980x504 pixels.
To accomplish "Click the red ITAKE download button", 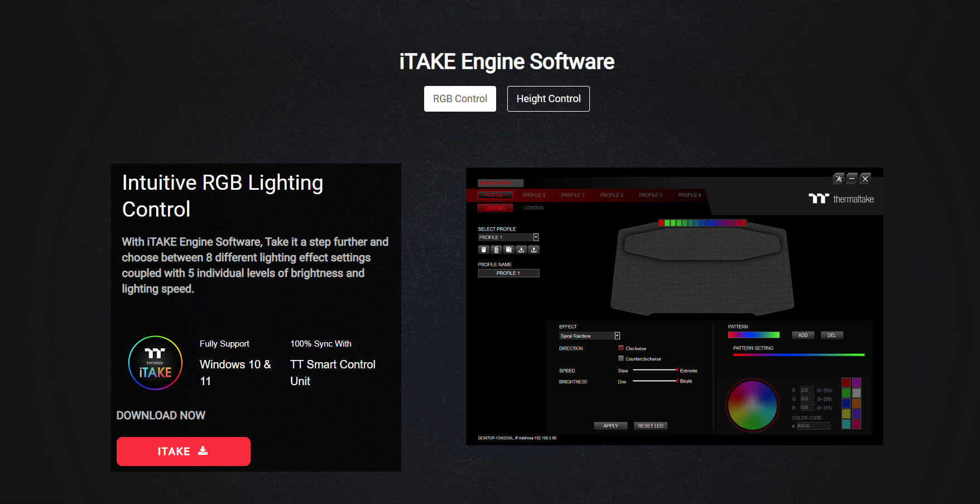I will click(x=184, y=452).
